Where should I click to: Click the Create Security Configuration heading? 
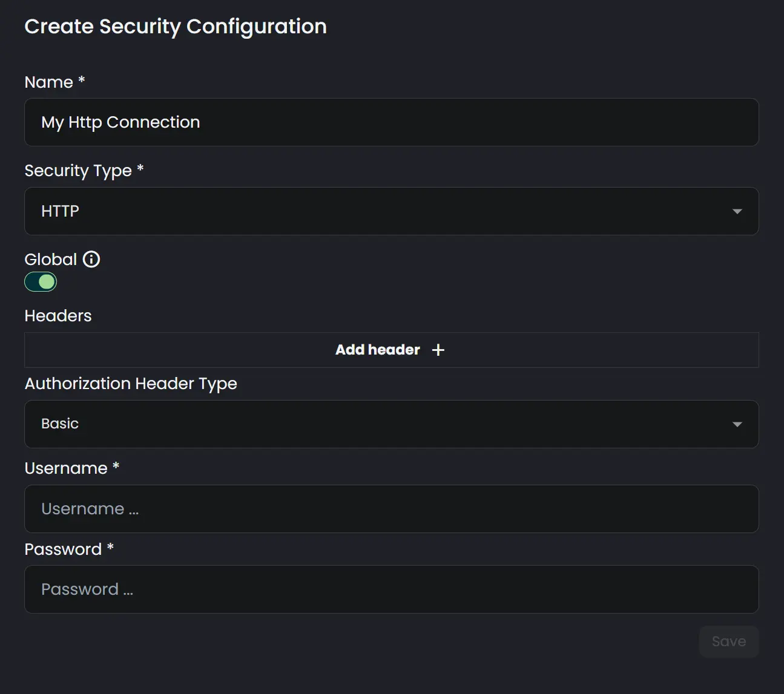(x=176, y=27)
